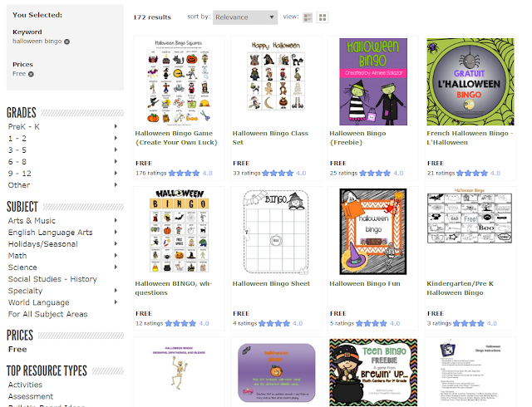Viewport: 532px width, 407px height.
Task: View the 12 ratings stars
Action: 180,324
